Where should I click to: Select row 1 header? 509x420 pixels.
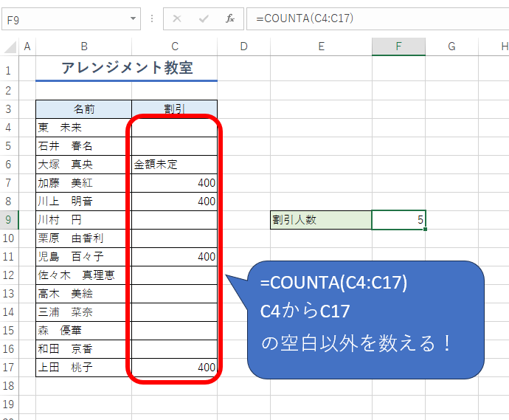point(9,69)
